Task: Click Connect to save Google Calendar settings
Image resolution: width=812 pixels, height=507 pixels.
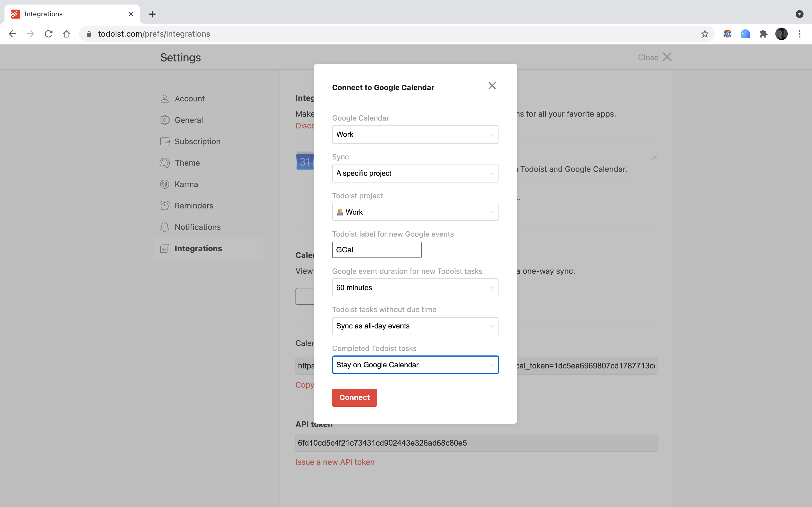Action: tap(355, 397)
